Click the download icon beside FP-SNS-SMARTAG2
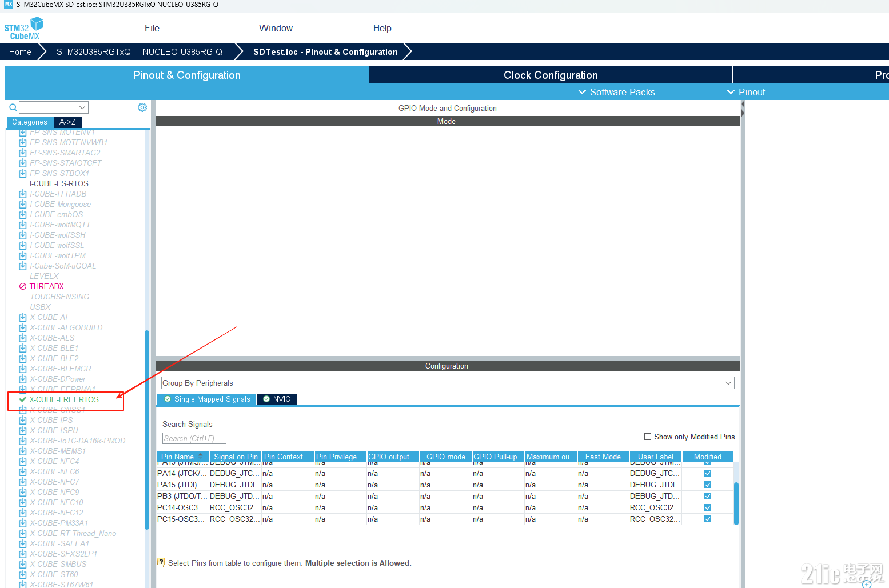Screen dimensions: 889x588 click(23, 153)
